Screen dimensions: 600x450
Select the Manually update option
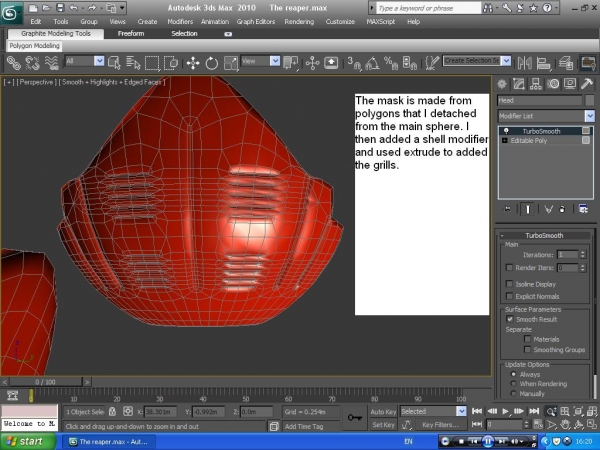pyautogui.click(x=514, y=393)
